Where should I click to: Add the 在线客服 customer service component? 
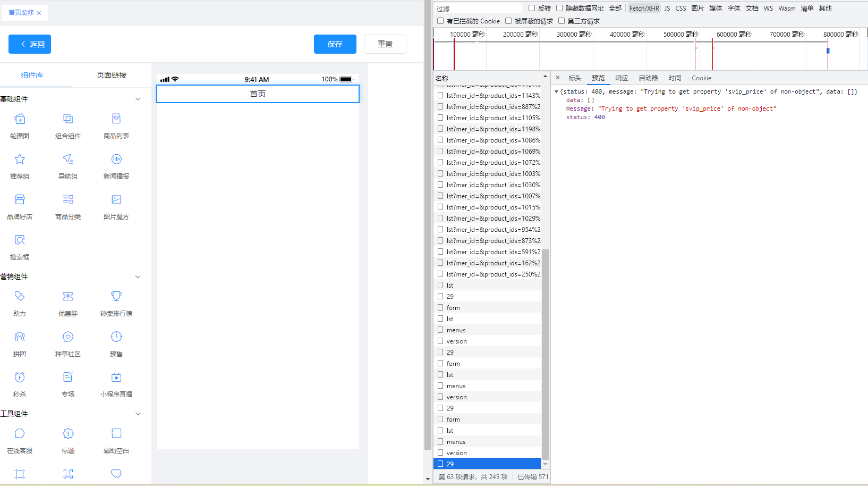tap(20, 441)
